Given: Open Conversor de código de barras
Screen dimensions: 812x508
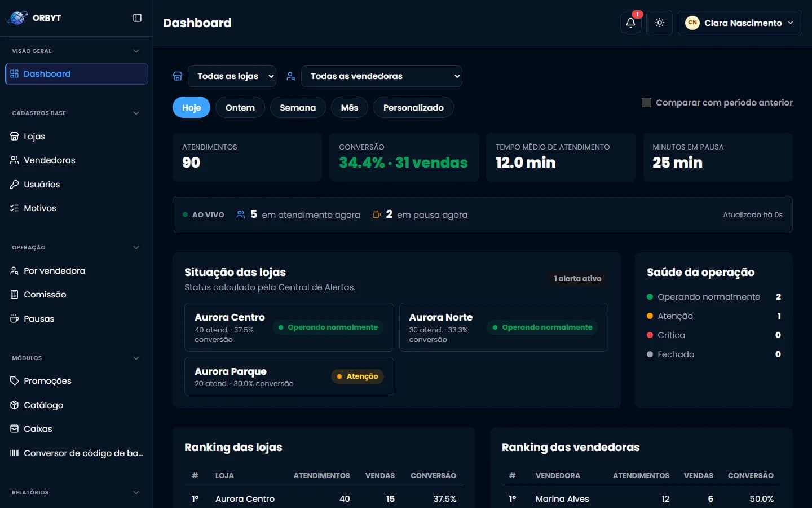Looking at the screenshot, I should coord(77,453).
